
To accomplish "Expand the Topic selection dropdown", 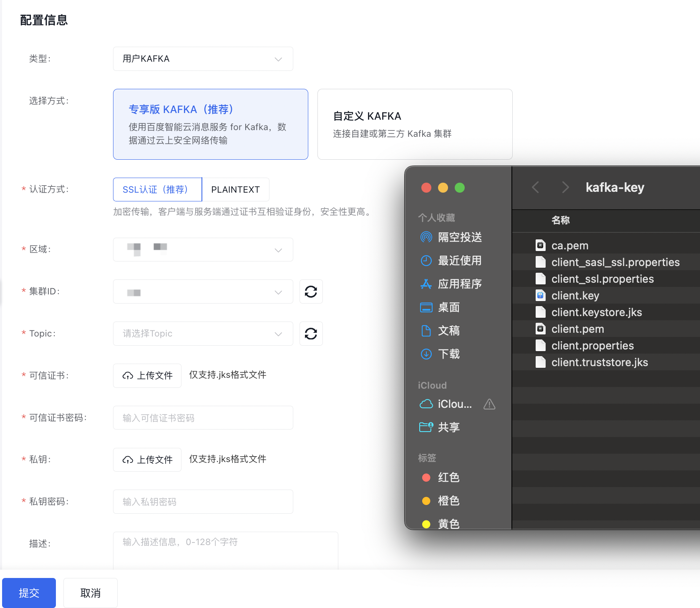I will coord(203,334).
